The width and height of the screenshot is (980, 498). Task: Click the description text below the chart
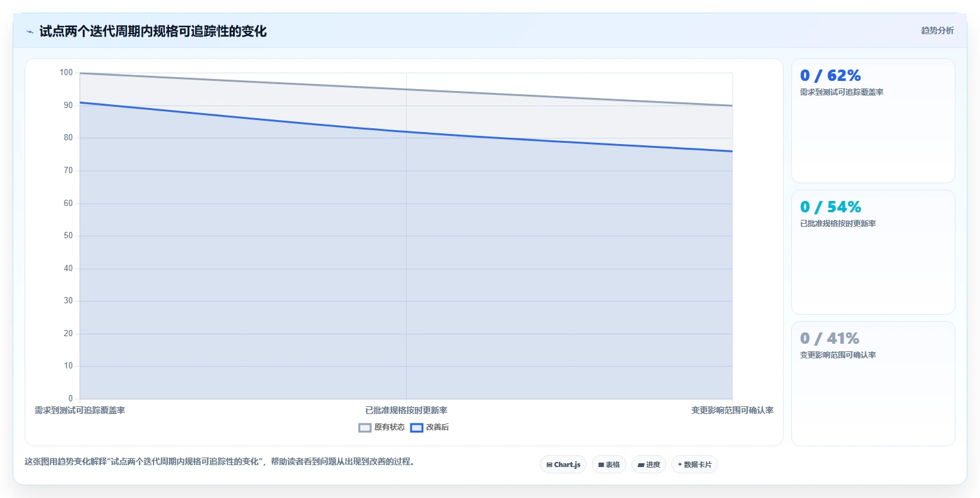(221, 462)
